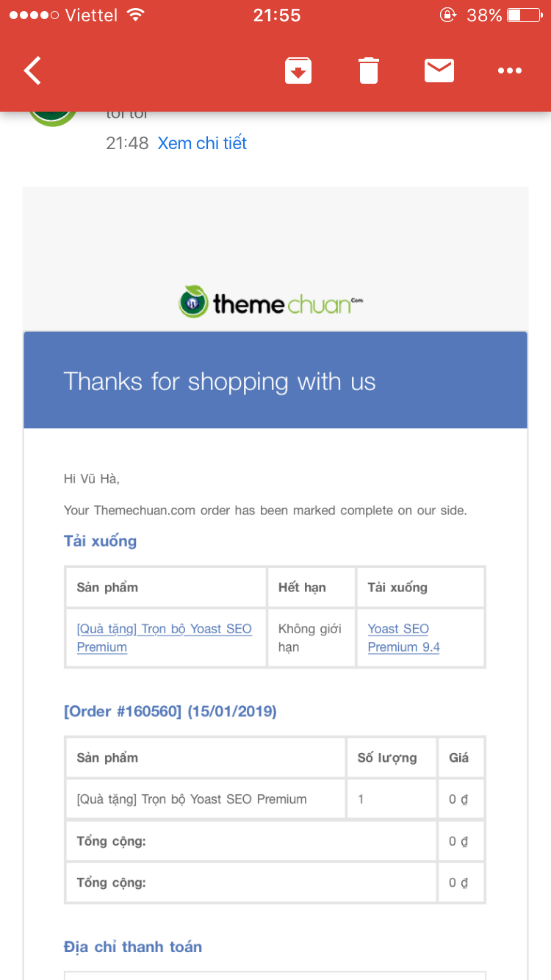Tap the Themechuan logo image
Image resolution: width=551 pixels, height=980 pixels.
point(271,302)
